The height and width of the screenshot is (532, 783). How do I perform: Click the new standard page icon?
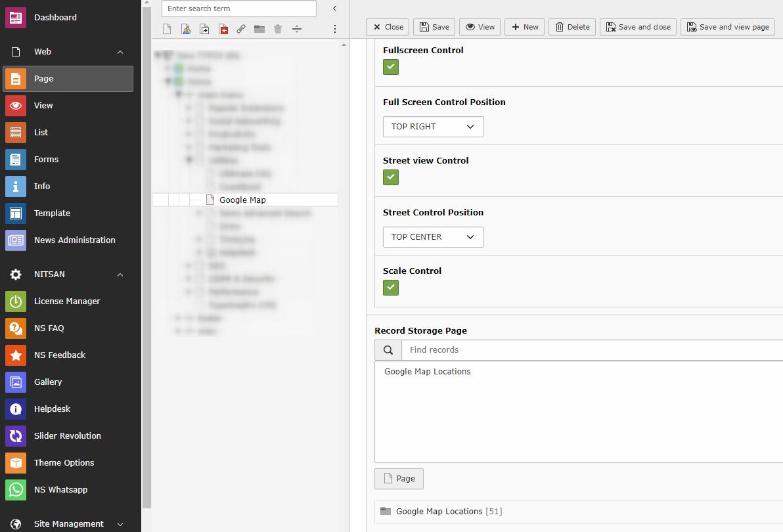coord(167,29)
